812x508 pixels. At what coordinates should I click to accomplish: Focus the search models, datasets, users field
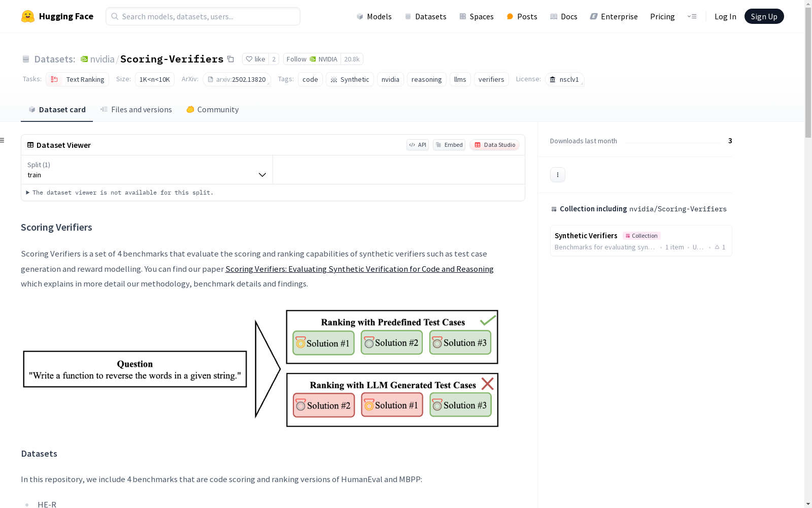(203, 16)
